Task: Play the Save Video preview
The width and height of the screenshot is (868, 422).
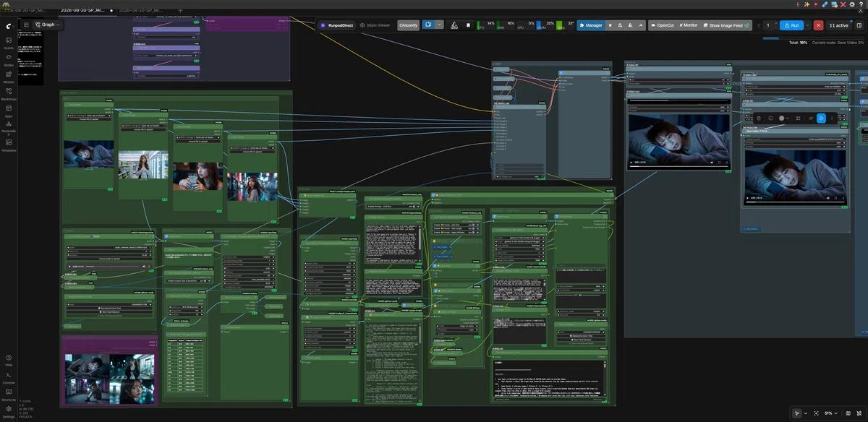Action: point(747,198)
